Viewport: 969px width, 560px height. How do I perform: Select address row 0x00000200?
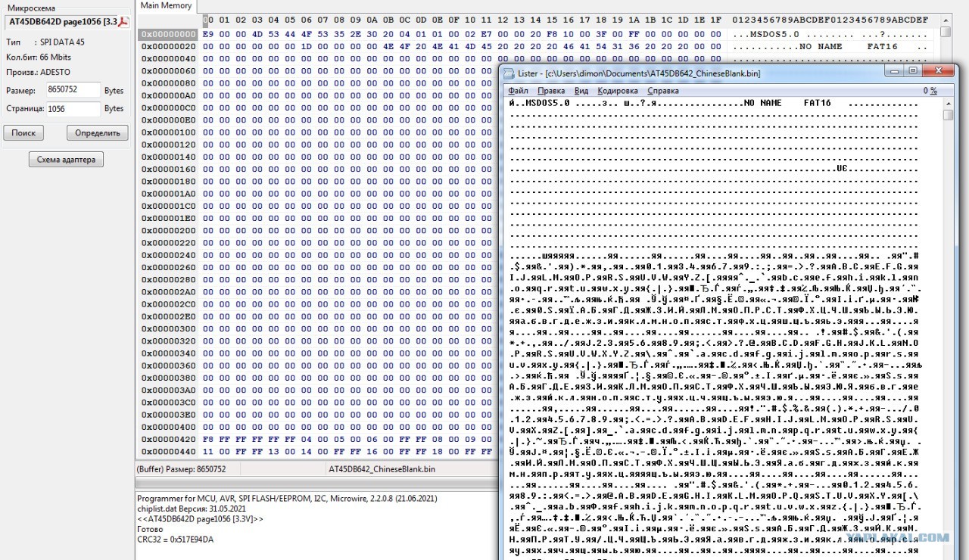pyautogui.click(x=167, y=230)
